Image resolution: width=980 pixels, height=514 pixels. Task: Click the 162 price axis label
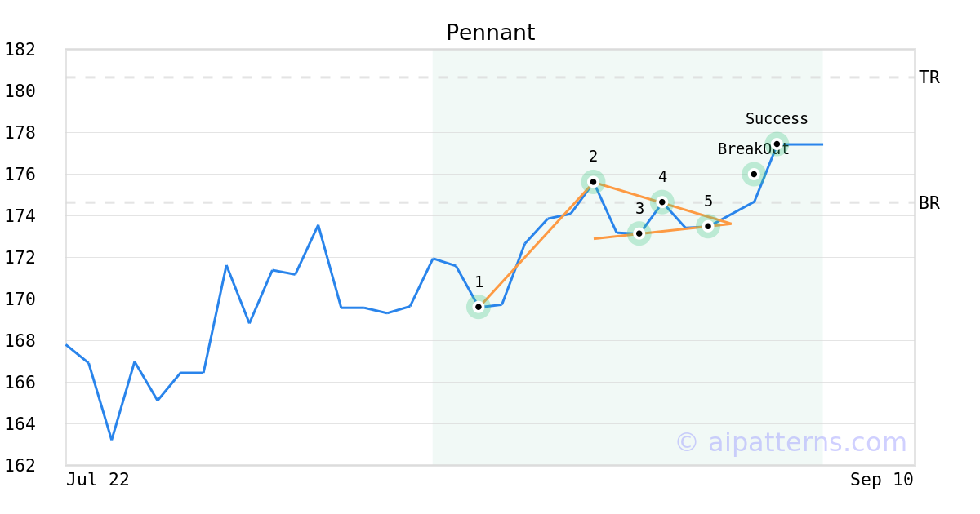(x=20, y=466)
